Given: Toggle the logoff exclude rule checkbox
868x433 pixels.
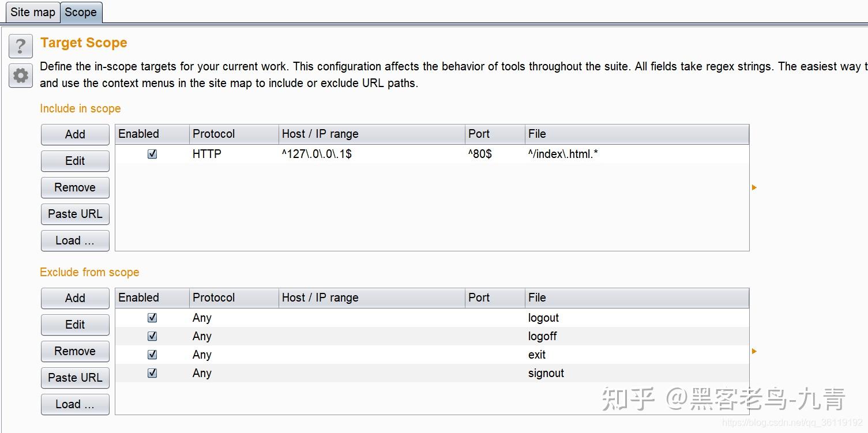Looking at the screenshot, I should pyautogui.click(x=152, y=336).
